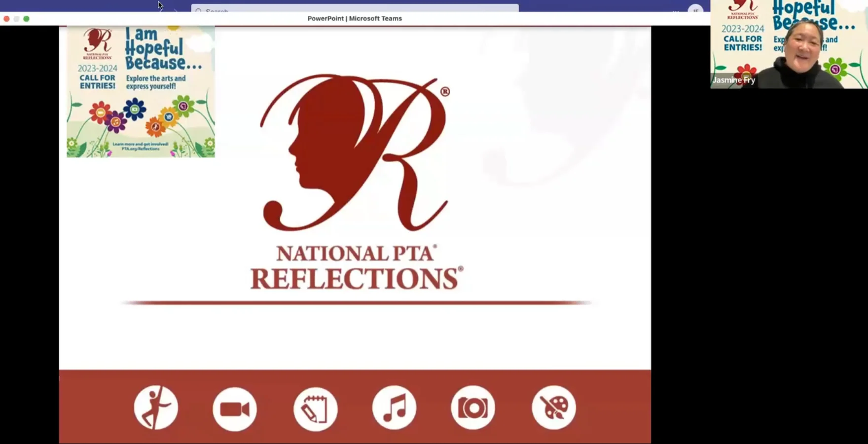Viewport: 868px width, 444px height.
Task: Select the pencil and notepad literature icon
Action: click(315, 408)
